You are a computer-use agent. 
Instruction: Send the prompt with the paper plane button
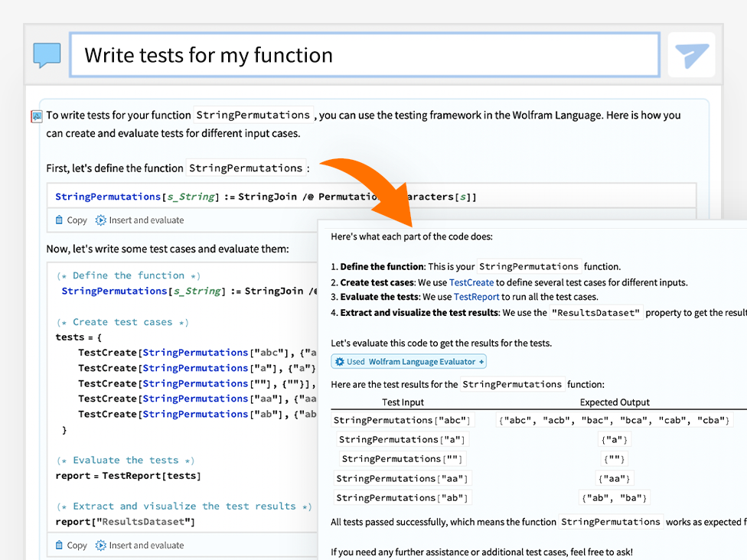point(691,55)
